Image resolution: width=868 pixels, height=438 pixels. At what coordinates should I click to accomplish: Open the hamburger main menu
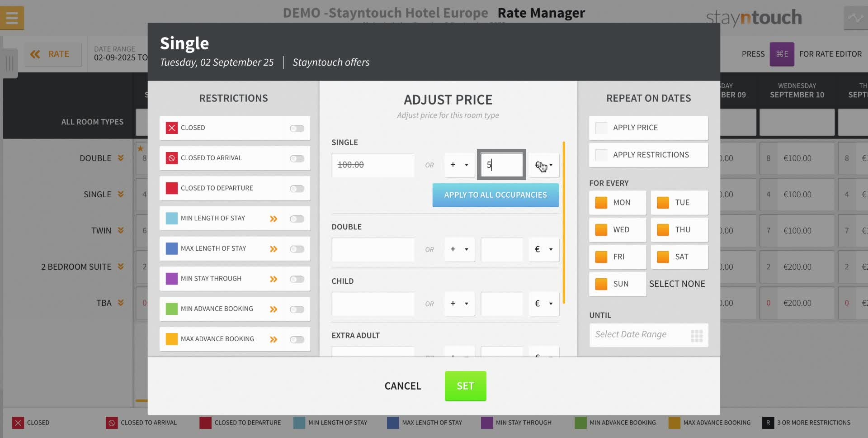[12, 18]
